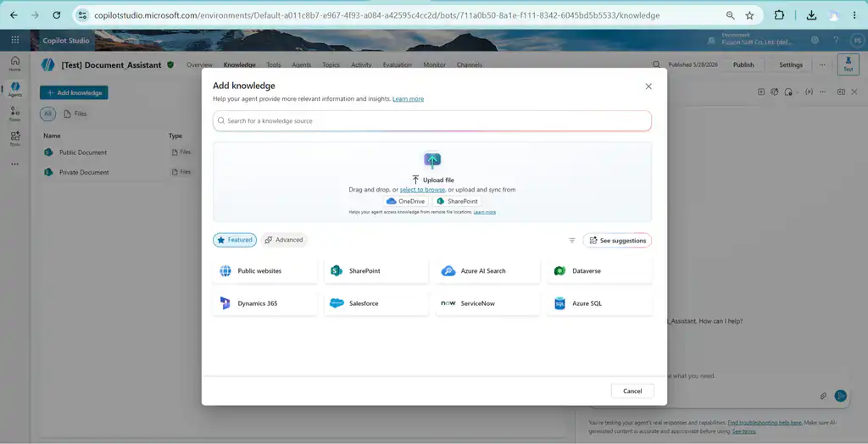The height and width of the screenshot is (444, 868).
Task: Click the Cancel button in dialog
Action: coord(632,391)
